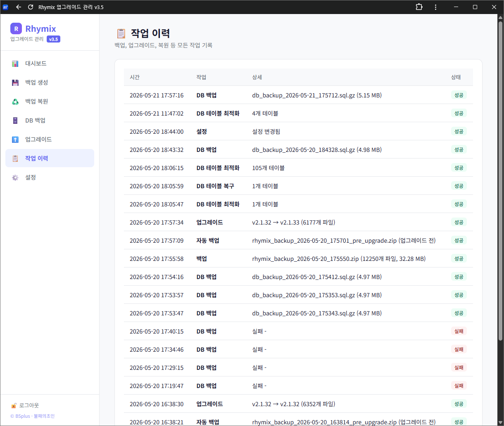Click db_backup_2026-05-20_175343.sql.gz entry

point(317,313)
